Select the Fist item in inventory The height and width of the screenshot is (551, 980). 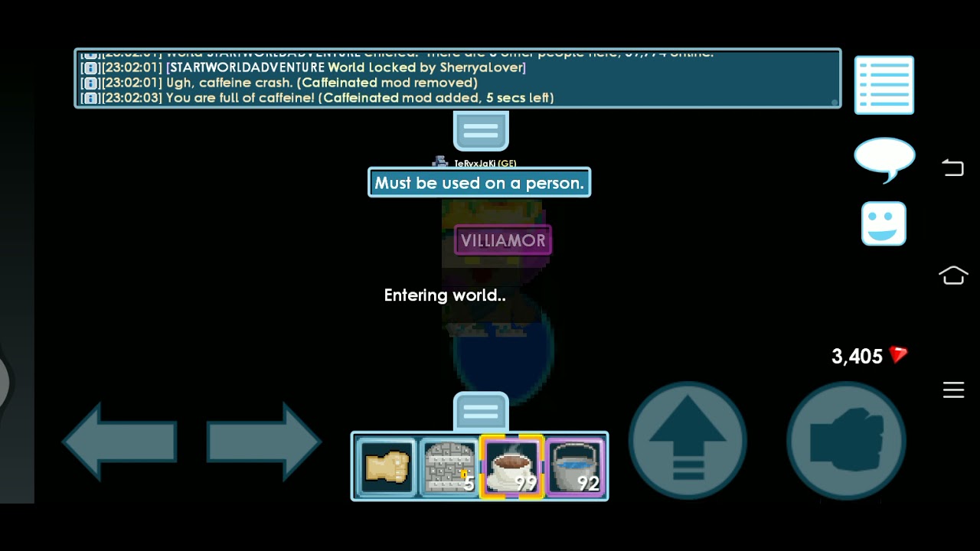tap(387, 467)
